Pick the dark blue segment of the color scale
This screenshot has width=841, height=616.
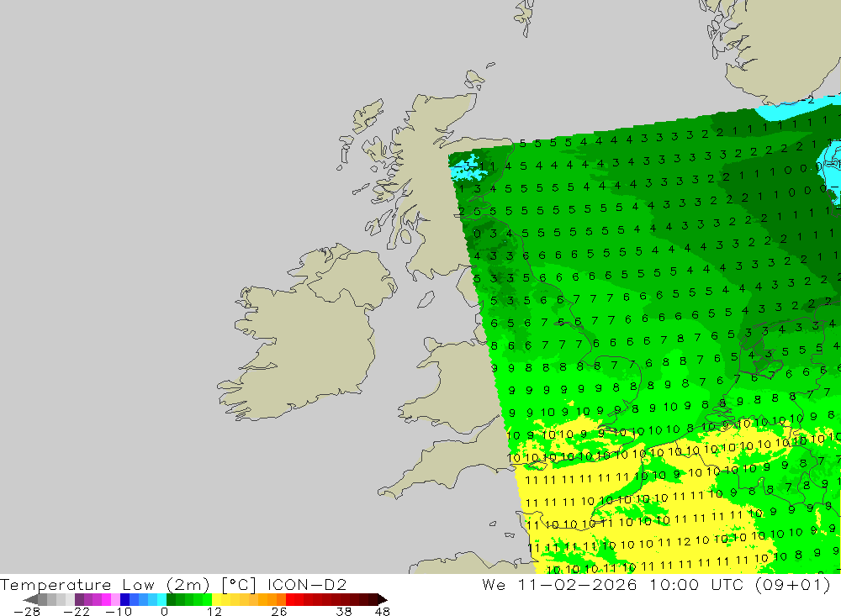pyautogui.click(x=124, y=600)
